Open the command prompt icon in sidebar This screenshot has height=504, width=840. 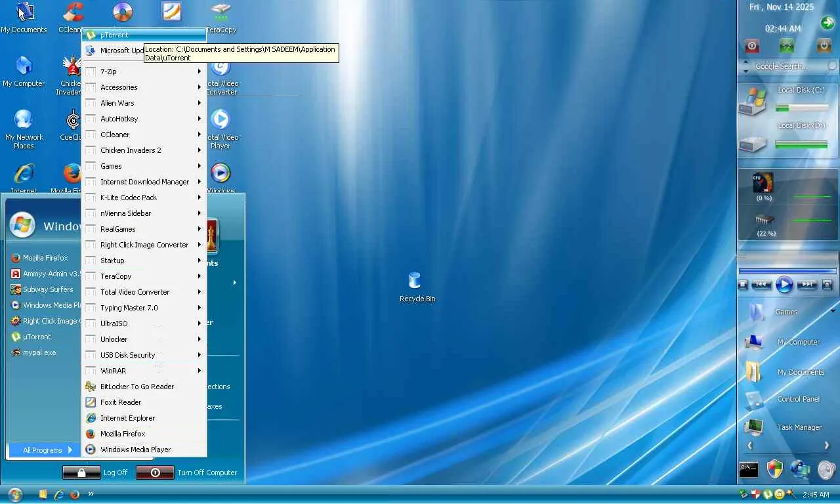pos(749,469)
